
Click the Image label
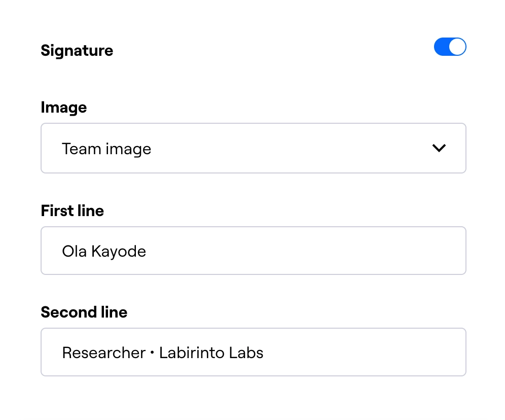point(63,108)
